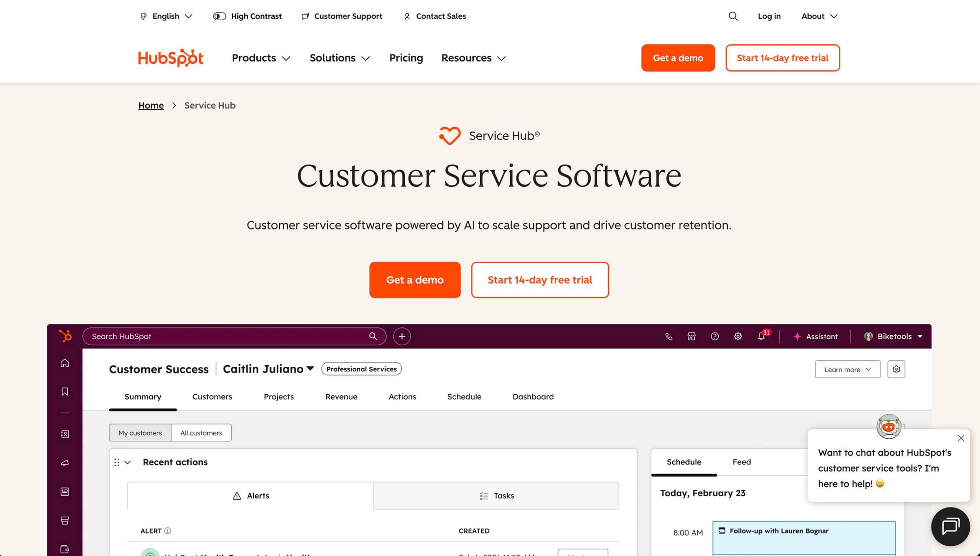This screenshot has width=980, height=556.
Task: Collapse the Recent actions section
Action: [128, 462]
